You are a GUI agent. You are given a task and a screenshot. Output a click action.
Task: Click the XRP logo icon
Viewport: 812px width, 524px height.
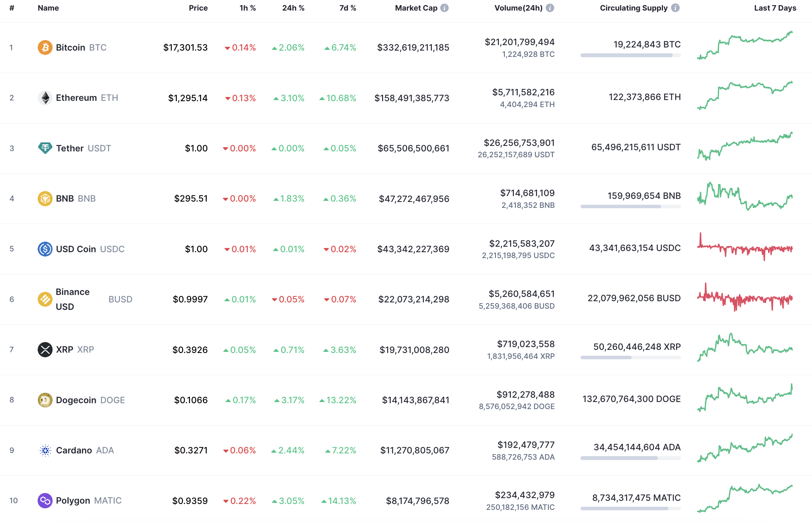[x=46, y=349]
